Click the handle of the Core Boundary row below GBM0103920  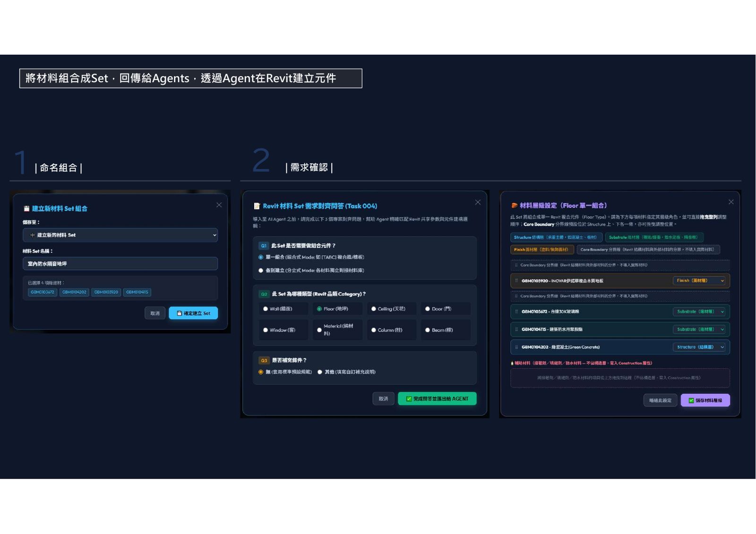[x=516, y=296]
